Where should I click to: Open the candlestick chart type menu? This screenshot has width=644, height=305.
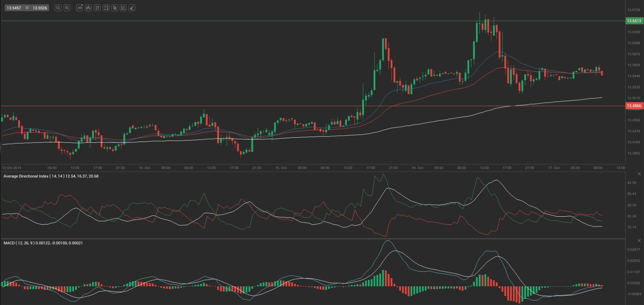click(88, 8)
